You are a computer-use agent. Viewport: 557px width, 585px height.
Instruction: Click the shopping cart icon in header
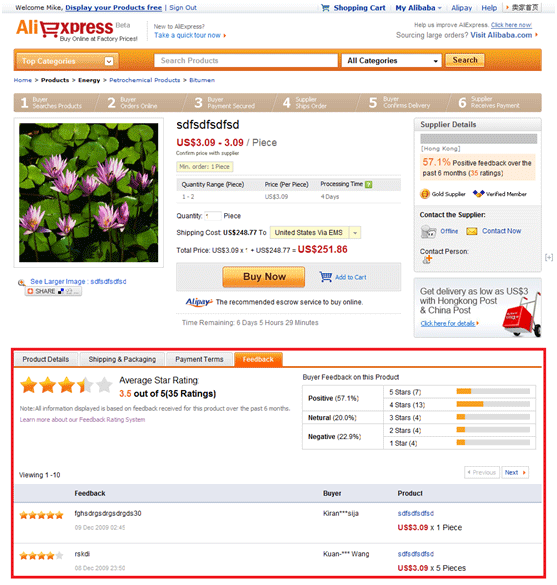pos(325,7)
